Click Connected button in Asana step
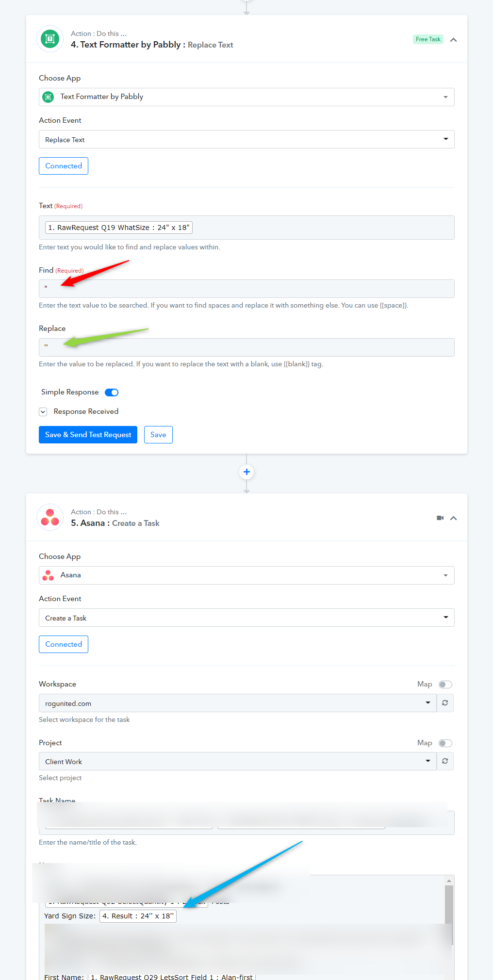This screenshot has width=493, height=980. [64, 644]
